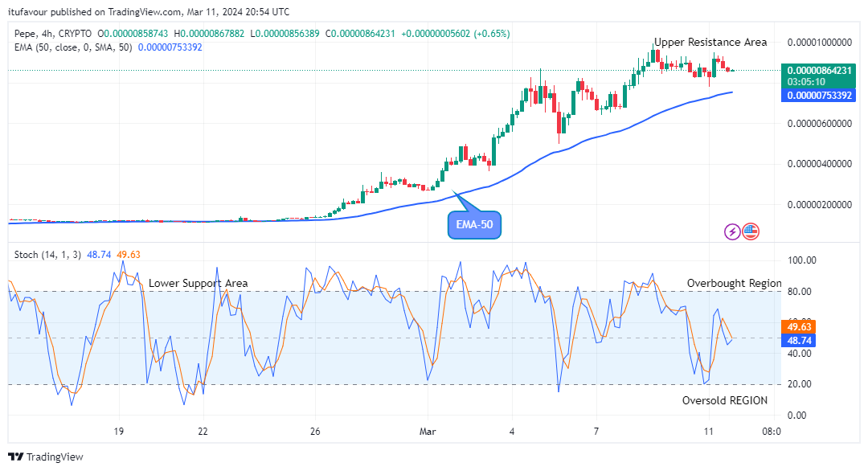
Task: Click the 26 date on time axis
Action: [315, 431]
